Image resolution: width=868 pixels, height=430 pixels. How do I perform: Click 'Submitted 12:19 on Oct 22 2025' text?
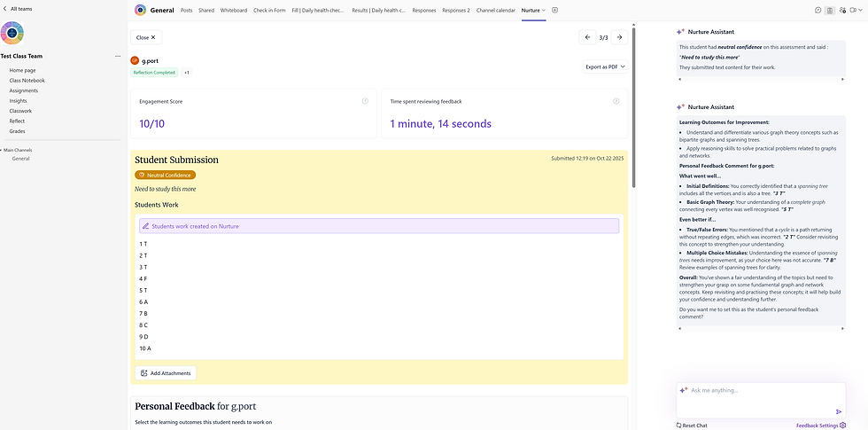point(587,159)
